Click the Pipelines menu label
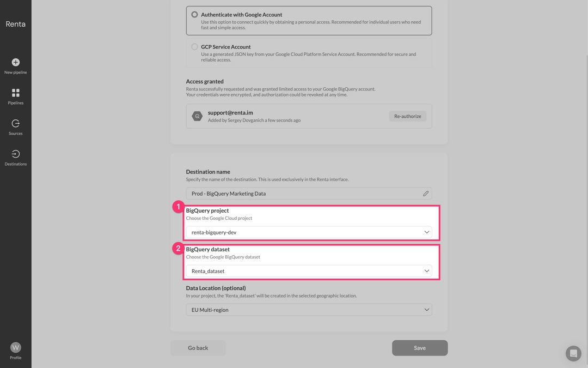Viewport: 588px width, 368px height. click(15, 103)
